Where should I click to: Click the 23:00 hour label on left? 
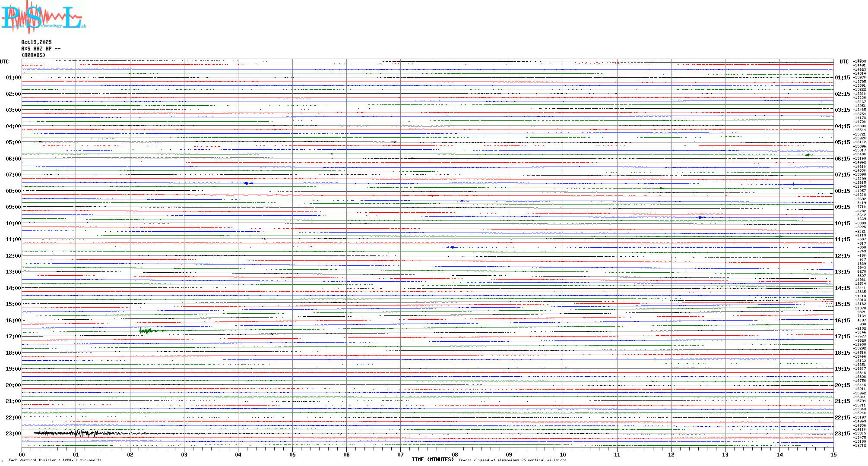pos(13,434)
